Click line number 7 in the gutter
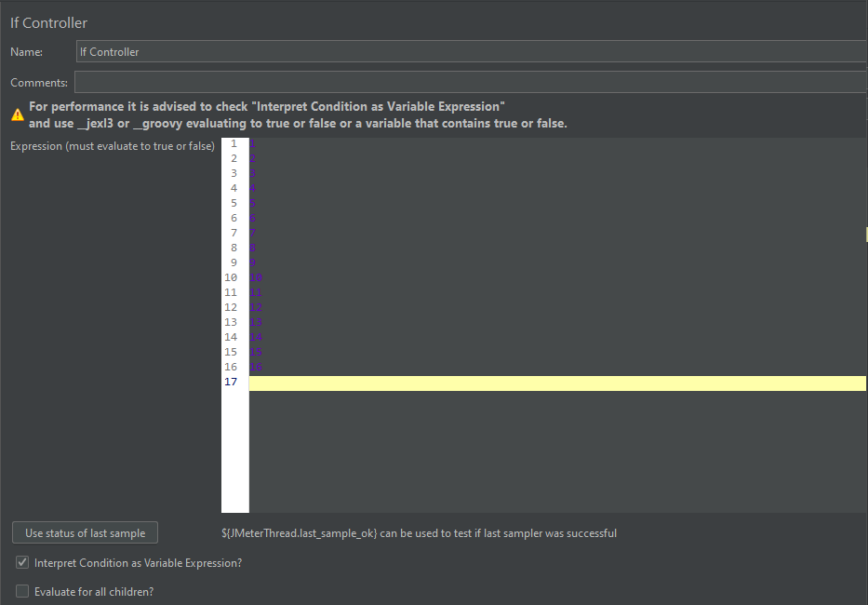The width and height of the screenshot is (868, 605). pyautogui.click(x=233, y=233)
